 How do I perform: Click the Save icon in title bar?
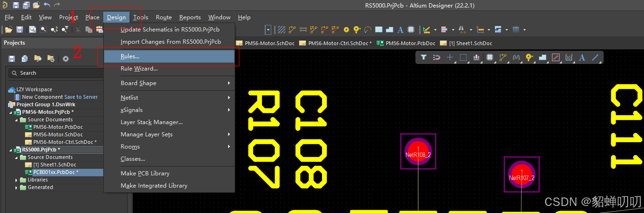click(x=15, y=5)
